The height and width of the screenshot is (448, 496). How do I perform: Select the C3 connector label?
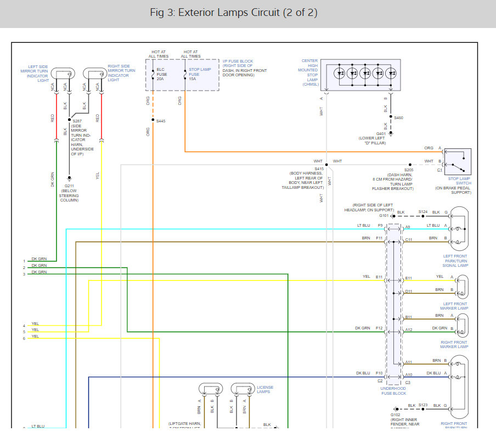point(408,383)
